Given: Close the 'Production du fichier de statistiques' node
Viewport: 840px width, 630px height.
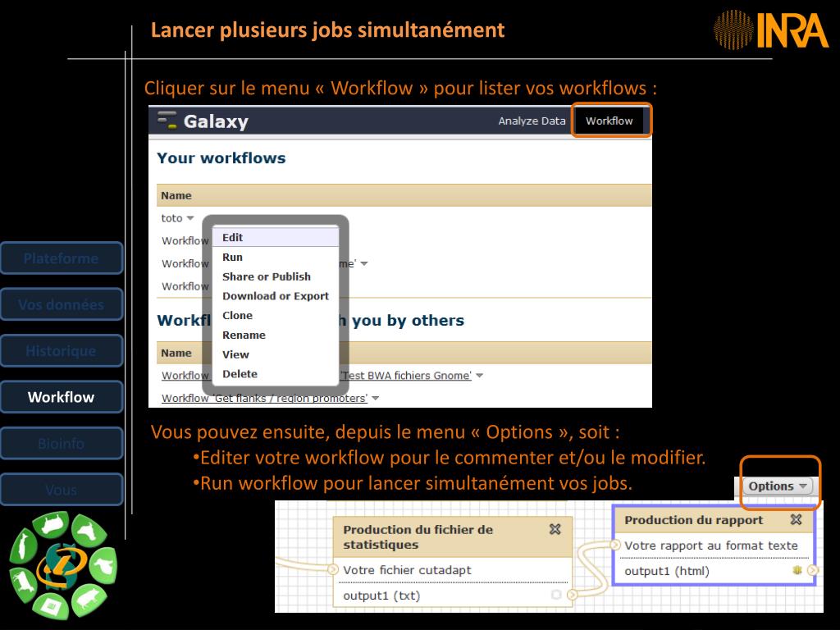Looking at the screenshot, I should click(x=555, y=529).
